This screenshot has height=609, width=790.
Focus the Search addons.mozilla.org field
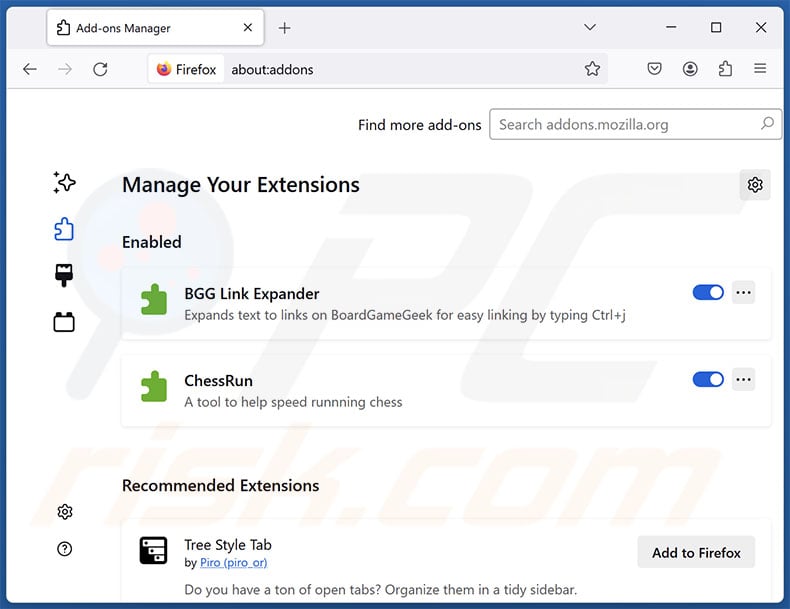635,124
